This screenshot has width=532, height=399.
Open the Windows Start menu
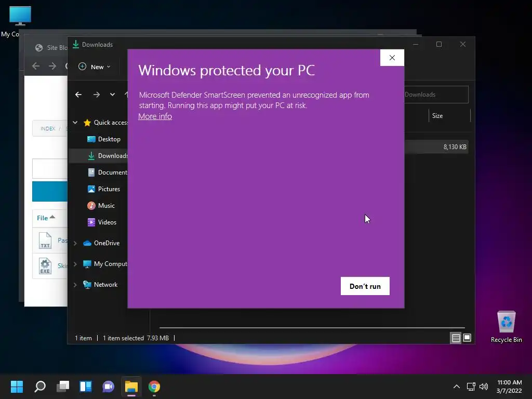17,387
